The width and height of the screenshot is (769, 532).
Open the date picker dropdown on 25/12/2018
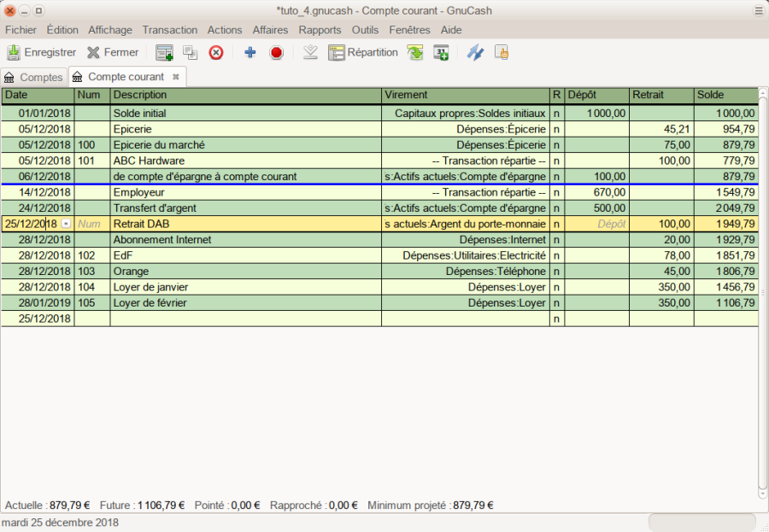(67, 224)
